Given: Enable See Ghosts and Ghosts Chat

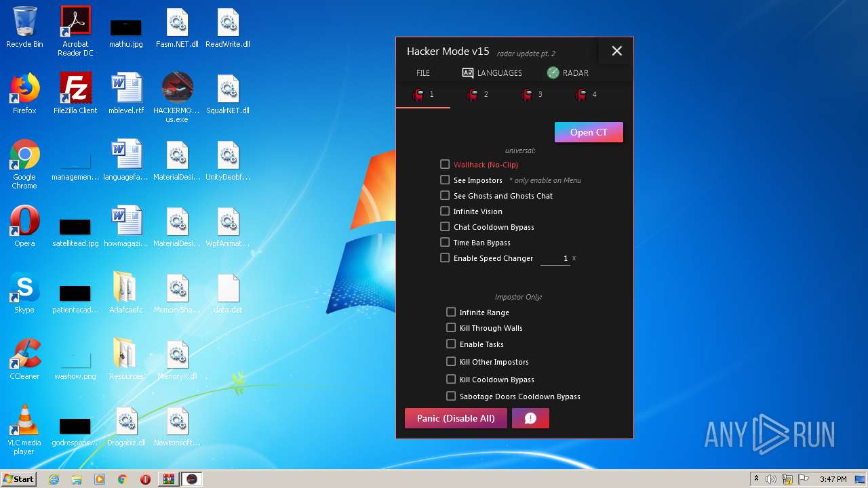Looking at the screenshot, I should [x=445, y=195].
